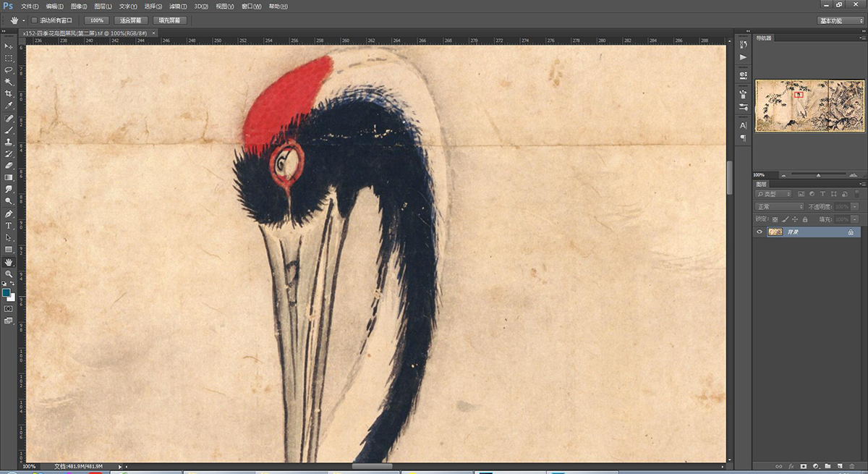Select the Eyedropper tool
This screenshot has width=868, height=474.
[9, 106]
